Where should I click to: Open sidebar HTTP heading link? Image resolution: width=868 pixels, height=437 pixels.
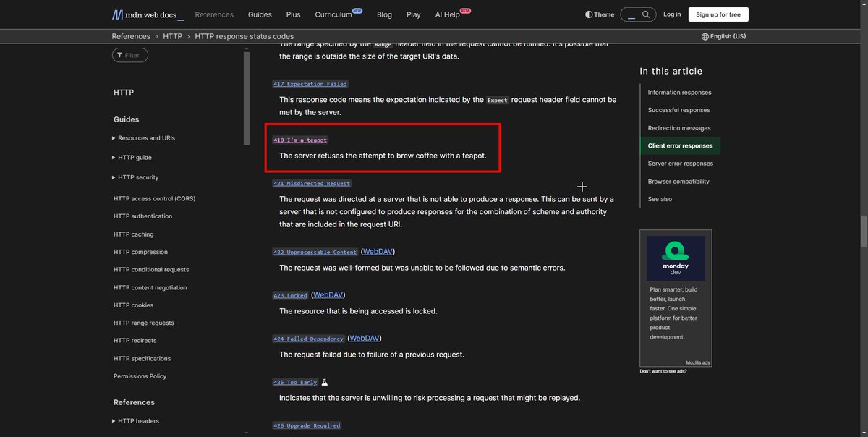click(x=124, y=93)
